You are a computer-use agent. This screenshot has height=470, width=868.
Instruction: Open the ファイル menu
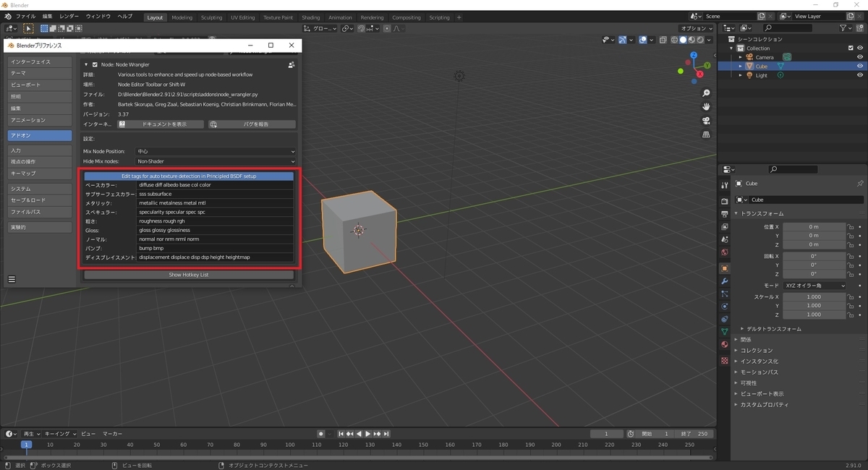[x=25, y=16]
